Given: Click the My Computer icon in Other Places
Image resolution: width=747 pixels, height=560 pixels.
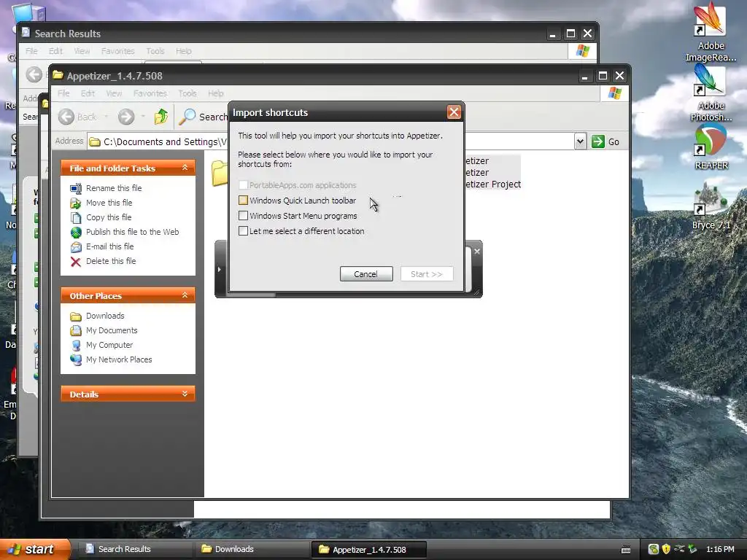Looking at the screenshot, I should (x=76, y=345).
